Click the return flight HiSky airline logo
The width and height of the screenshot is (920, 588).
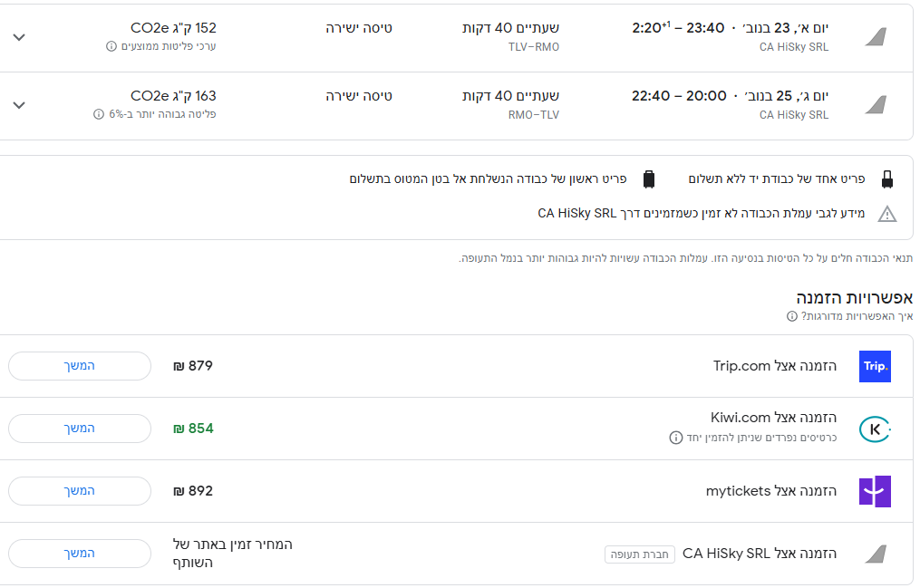click(x=875, y=105)
